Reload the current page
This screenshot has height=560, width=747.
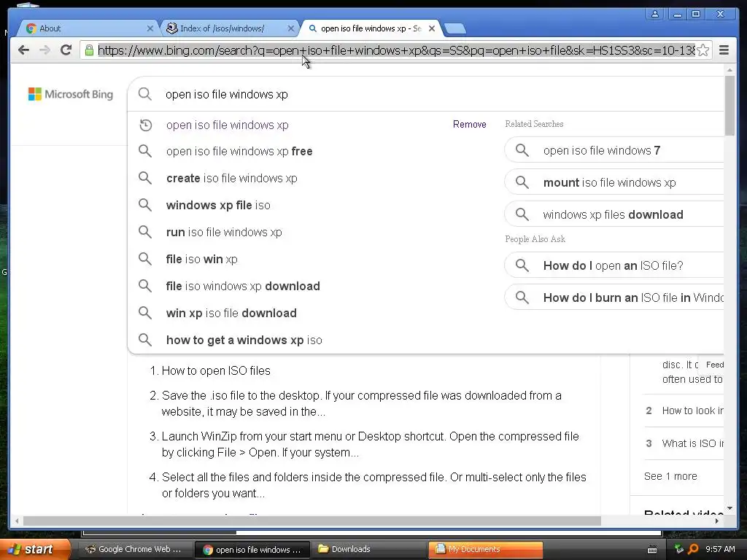pos(66,50)
